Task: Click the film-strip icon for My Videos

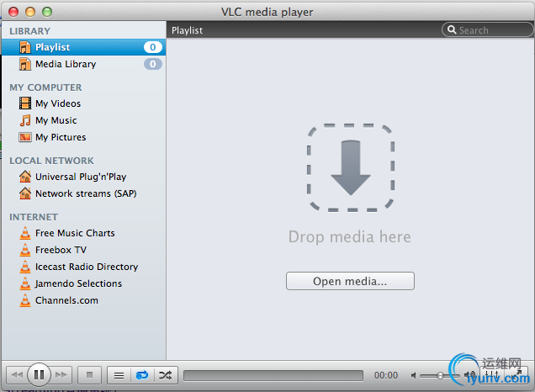Action: [x=25, y=103]
